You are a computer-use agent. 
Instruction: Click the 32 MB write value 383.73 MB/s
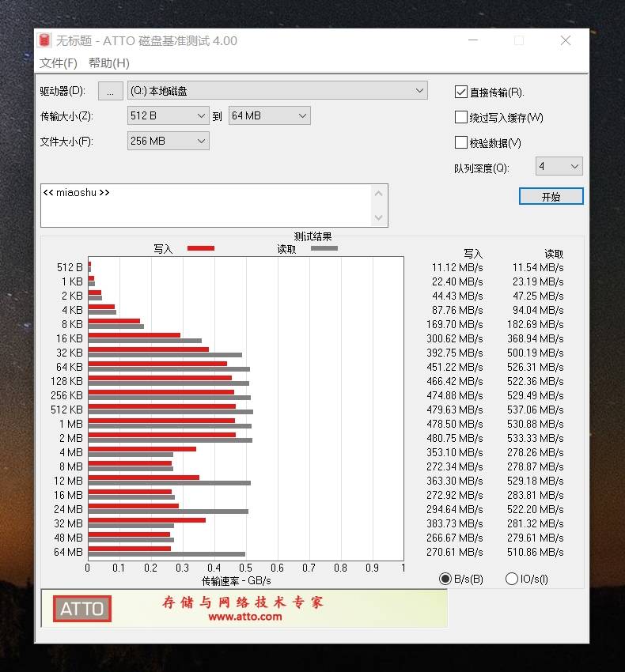(455, 523)
